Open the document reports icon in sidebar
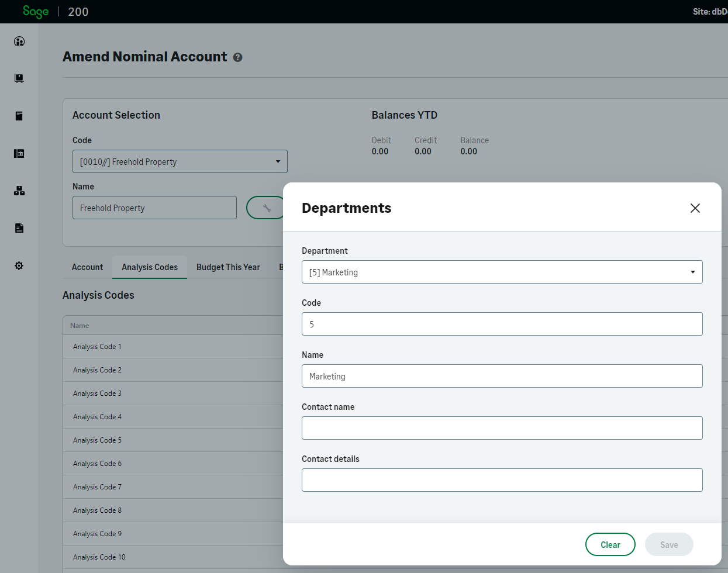 [x=19, y=228]
